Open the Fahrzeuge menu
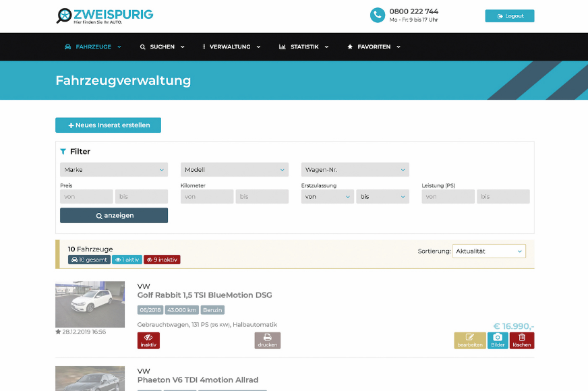Screen dimensions: 588x391 point(93,47)
